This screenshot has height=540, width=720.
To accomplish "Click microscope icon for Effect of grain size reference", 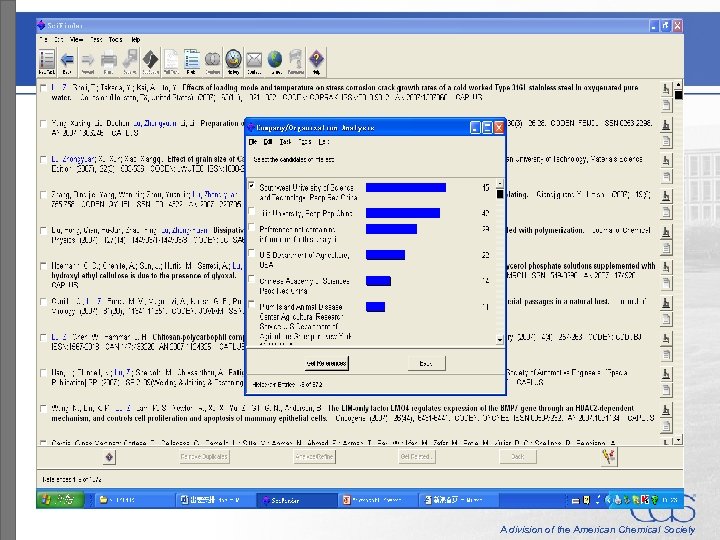I will point(666,160).
